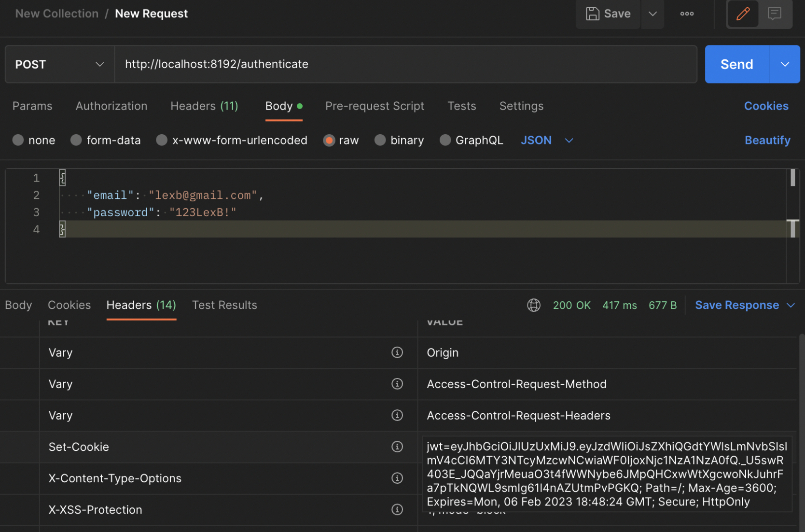Click the 417 ms response time
The width and height of the screenshot is (805, 532).
click(x=619, y=305)
